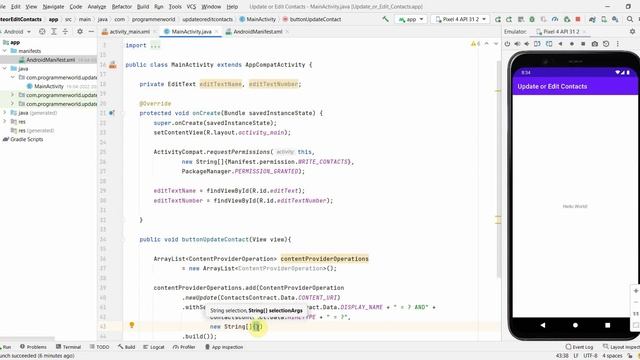Select AndroidManifest.xml in project tree
The width and height of the screenshot is (640, 360).
tap(50, 60)
